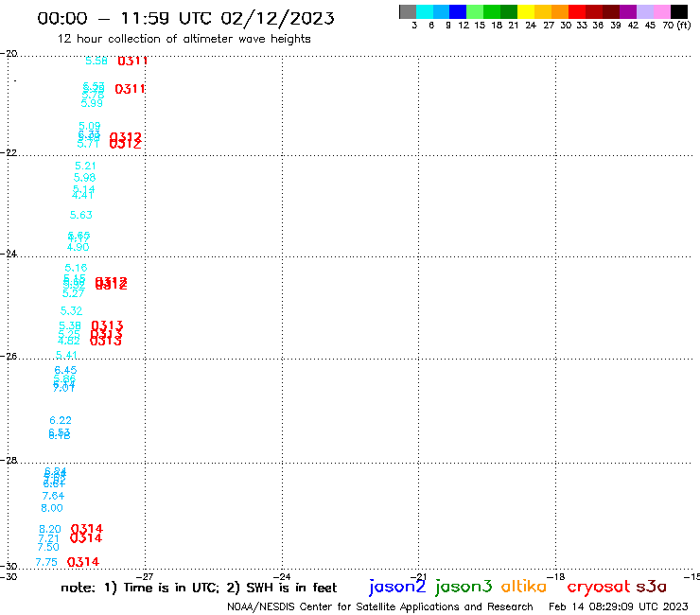Select the timestamp 'Feb 14 08:29:09 UTC 2023'

[x=619, y=606]
